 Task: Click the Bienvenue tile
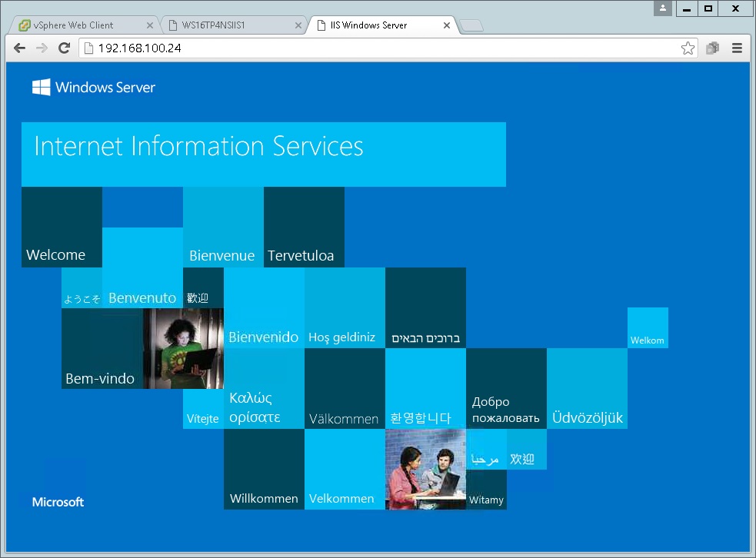223,227
